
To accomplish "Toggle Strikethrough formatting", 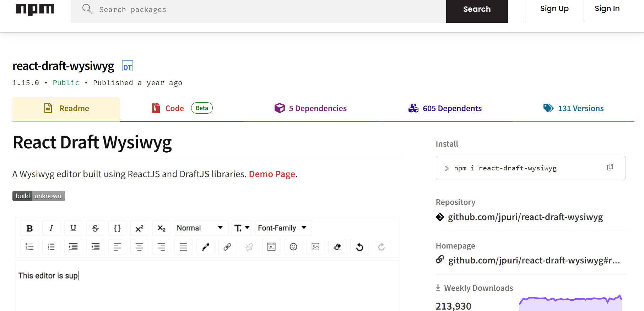I will (x=95, y=228).
